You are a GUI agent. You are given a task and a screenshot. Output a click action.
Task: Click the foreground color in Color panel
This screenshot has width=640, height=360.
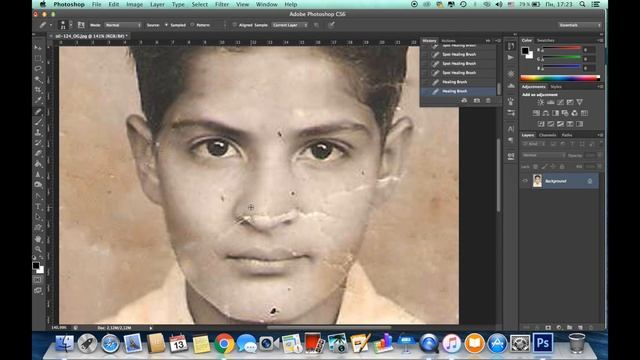coord(525,51)
